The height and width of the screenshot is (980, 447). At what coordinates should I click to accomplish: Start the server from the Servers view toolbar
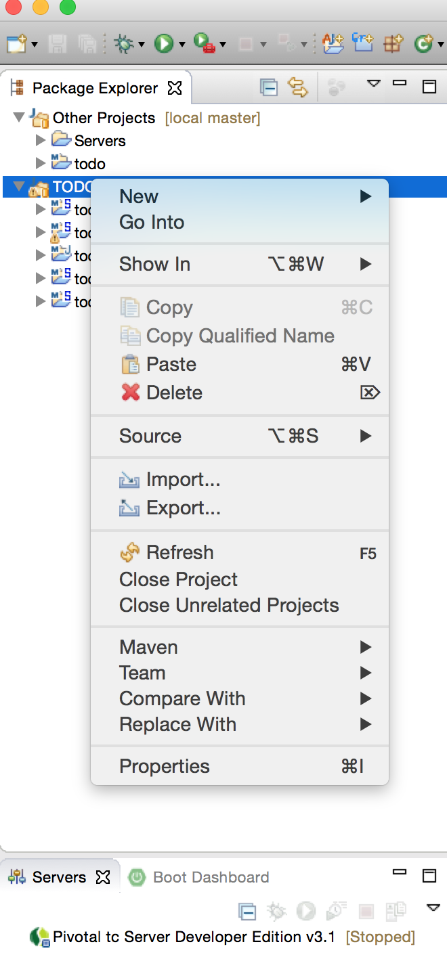(x=305, y=911)
